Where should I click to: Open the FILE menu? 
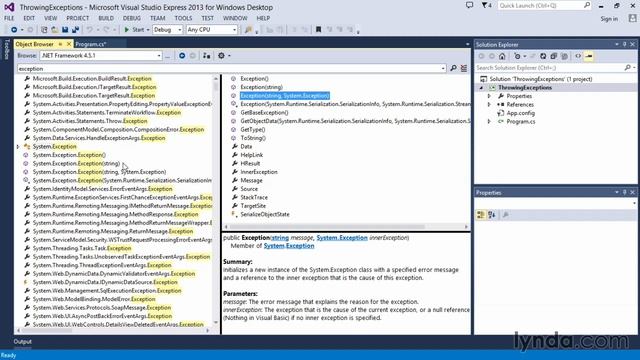9,18
